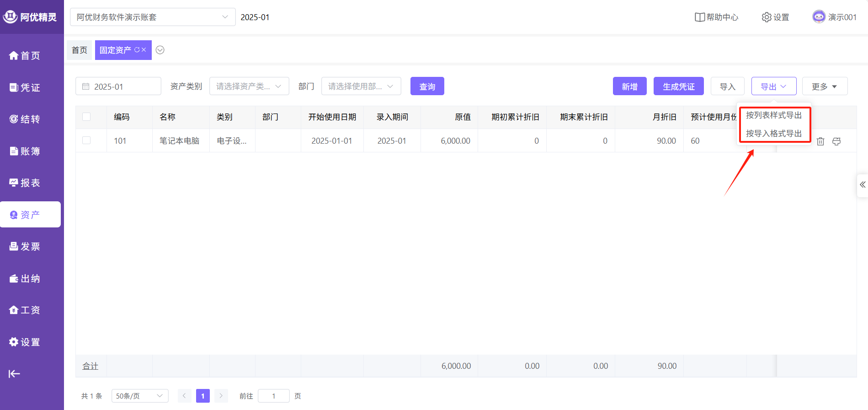Refresh the 固定资产 tab via reload icon
This screenshot has width=868, height=410.
coord(137,50)
